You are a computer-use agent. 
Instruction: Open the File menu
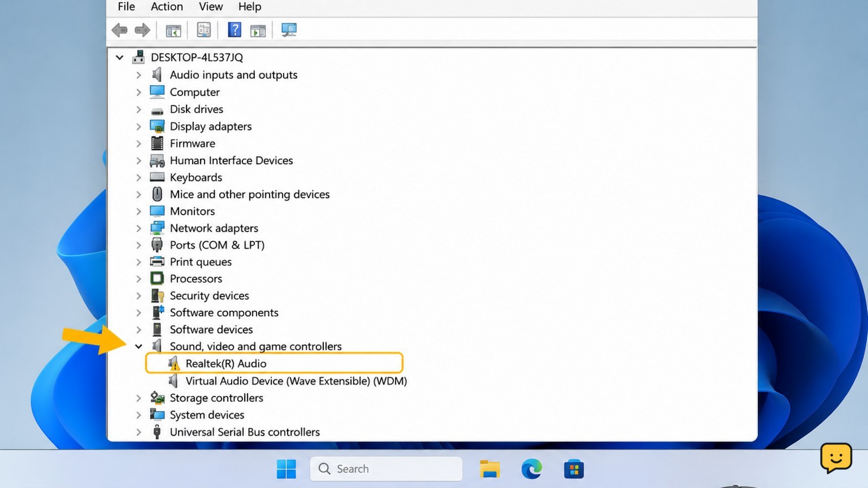point(126,7)
